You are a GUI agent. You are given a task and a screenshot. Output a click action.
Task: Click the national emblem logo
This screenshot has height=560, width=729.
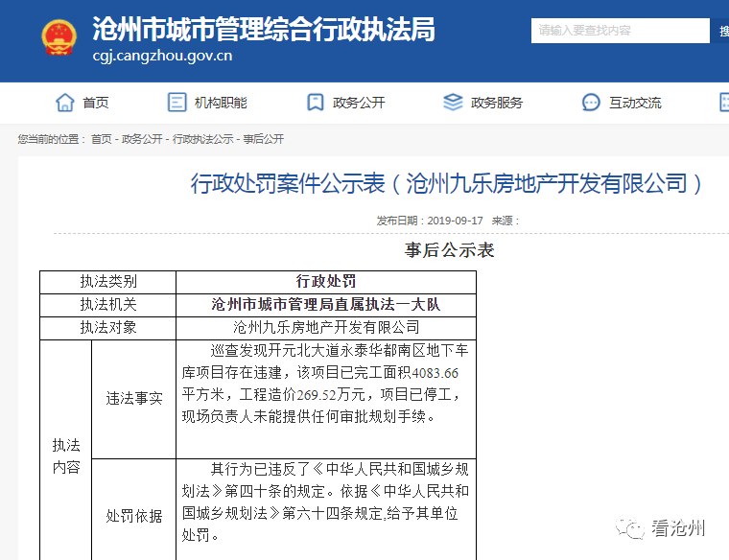(59, 37)
